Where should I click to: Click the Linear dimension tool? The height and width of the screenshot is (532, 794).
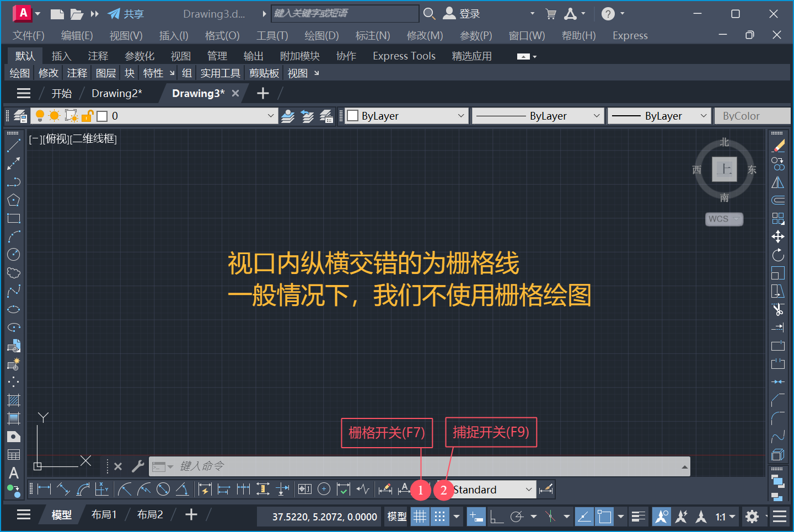[44, 489]
